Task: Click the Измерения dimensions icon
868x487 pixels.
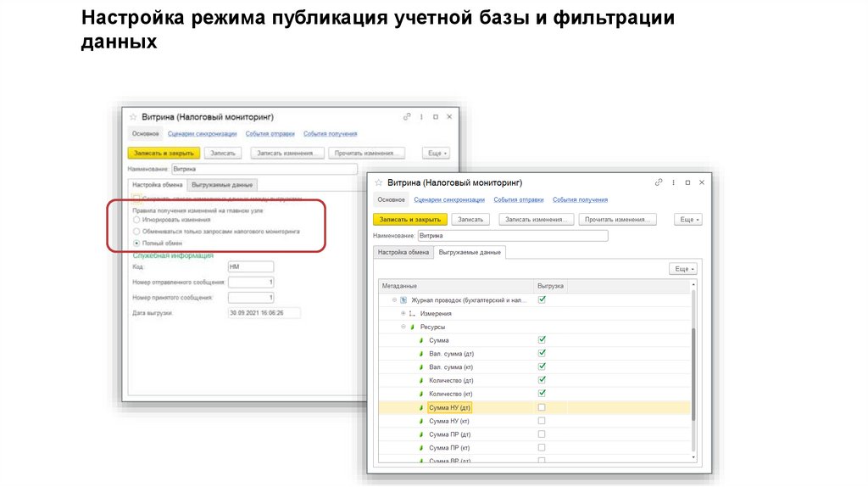Action: tap(412, 314)
